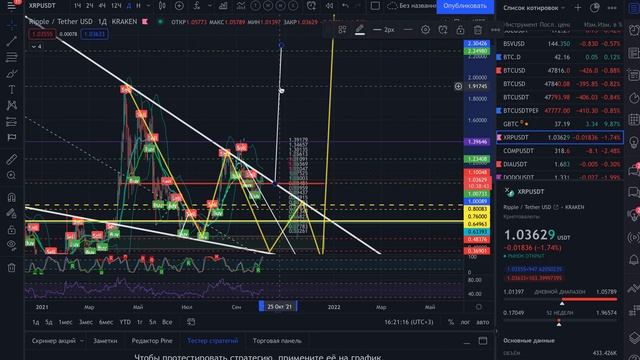This screenshot has height=360, width=640.
Task: Create an alert with the alarm clock icon
Action: [311, 6]
